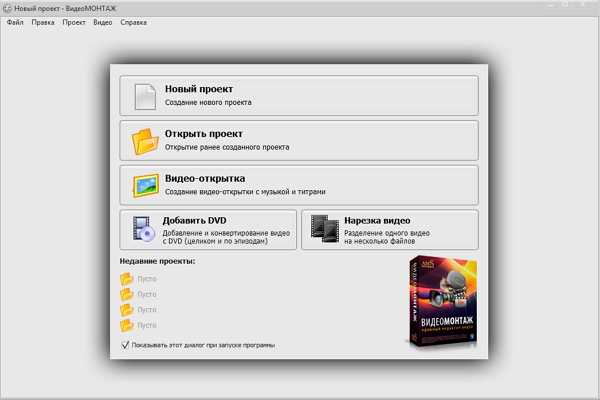Click the film strips icon for Нарезка видео
Screen dimensions: 600x400
[325, 229]
